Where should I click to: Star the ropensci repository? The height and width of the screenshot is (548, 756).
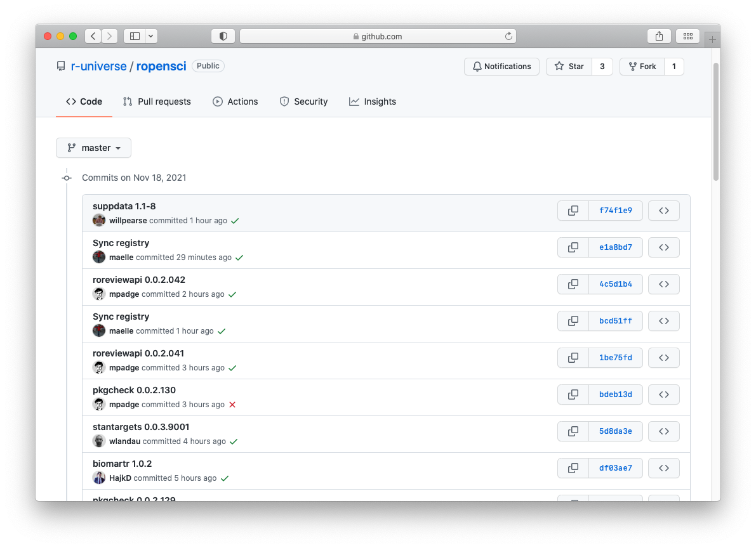[569, 67]
